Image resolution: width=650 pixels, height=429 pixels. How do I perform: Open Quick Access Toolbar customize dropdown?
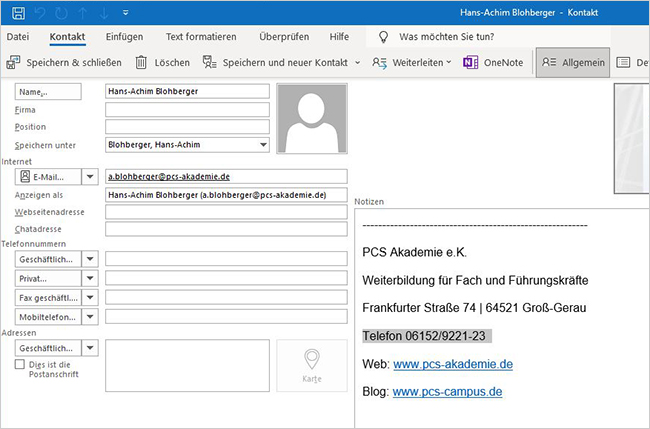126,13
